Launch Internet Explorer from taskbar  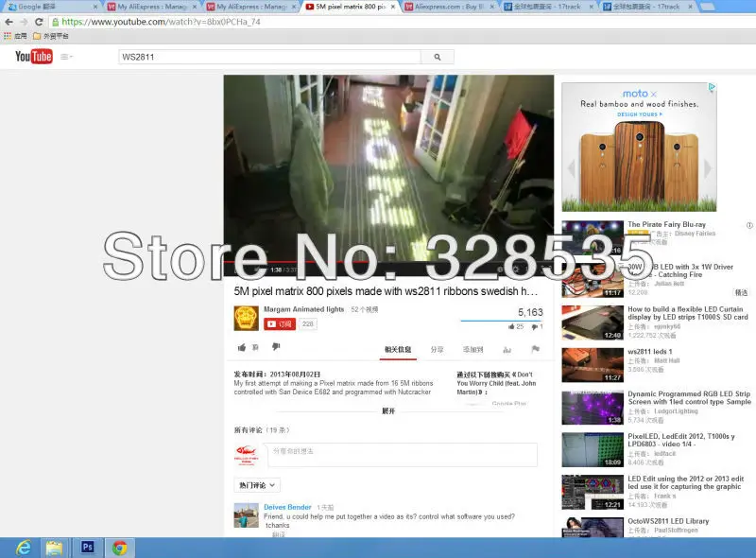click(23, 548)
